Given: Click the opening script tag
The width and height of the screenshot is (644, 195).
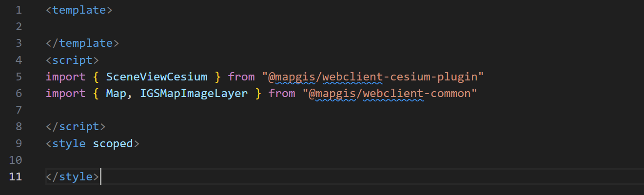Looking at the screenshot, I should click(72, 60).
